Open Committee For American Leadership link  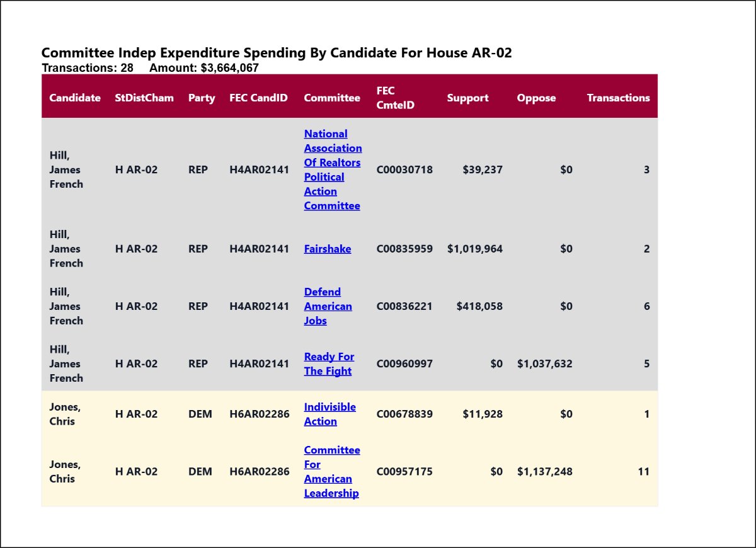click(332, 471)
